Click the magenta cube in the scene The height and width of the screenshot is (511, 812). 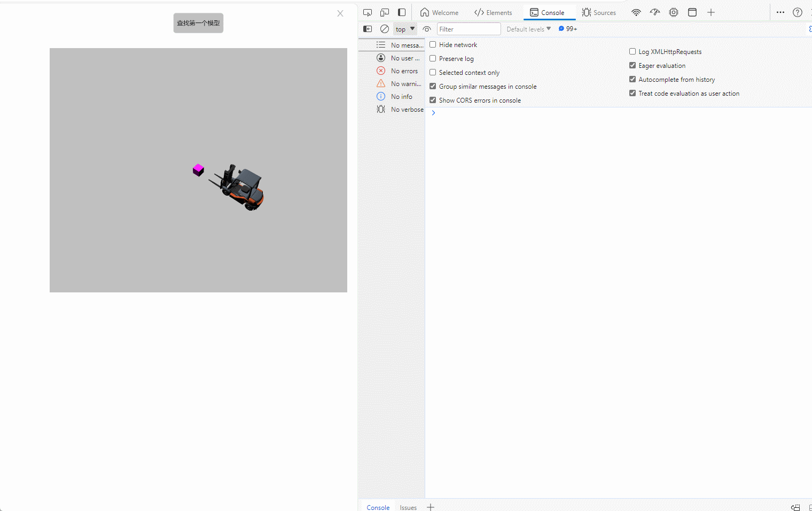198,170
